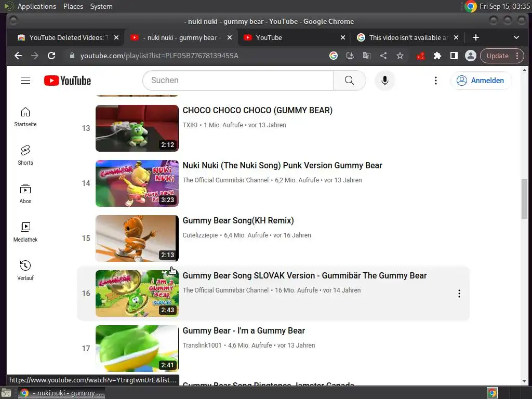Screen dimensions: 532x399
Task: Go to Startseite in sidebar
Action: 25,117
